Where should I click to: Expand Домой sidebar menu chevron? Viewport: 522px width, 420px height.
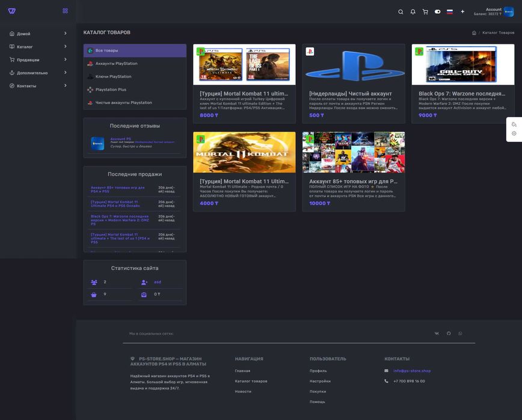pyautogui.click(x=65, y=33)
